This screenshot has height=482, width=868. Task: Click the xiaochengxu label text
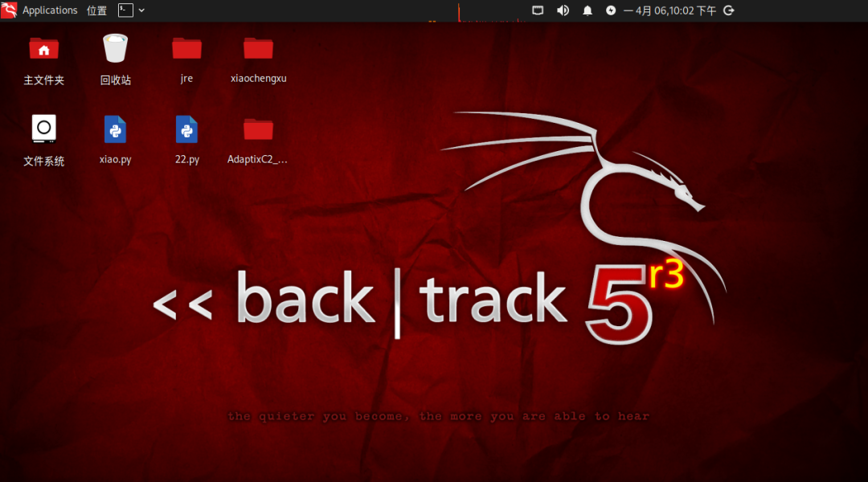point(259,79)
